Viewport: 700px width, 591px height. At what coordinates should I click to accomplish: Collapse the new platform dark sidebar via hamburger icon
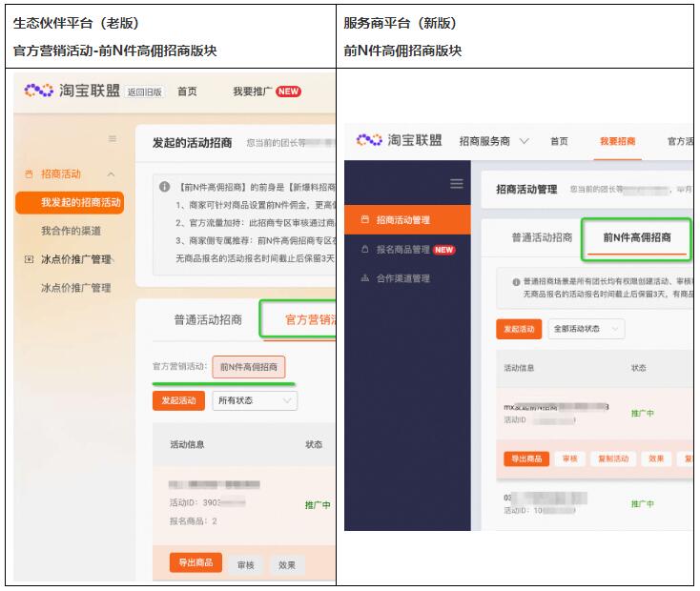[x=456, y=183]
